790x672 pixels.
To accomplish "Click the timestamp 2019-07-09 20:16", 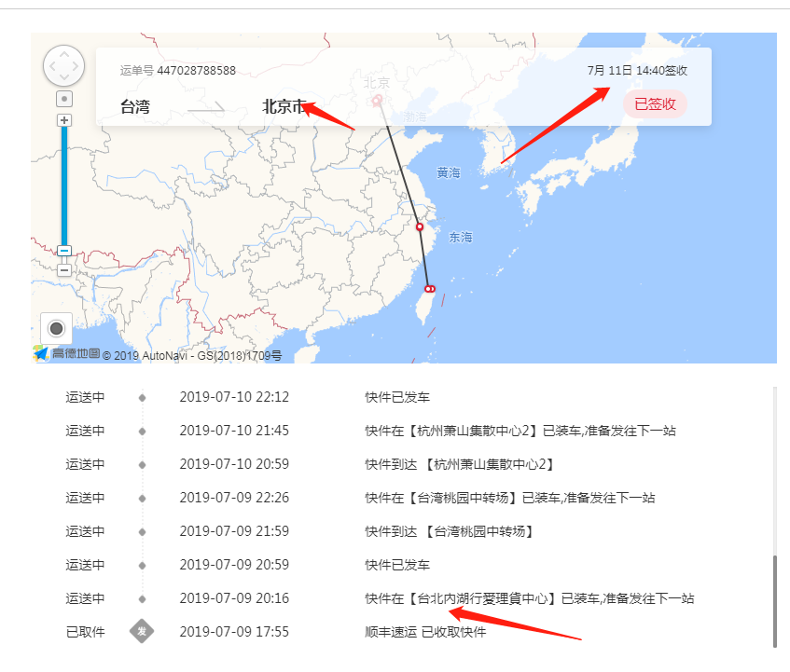I will [x=234, y=598].
